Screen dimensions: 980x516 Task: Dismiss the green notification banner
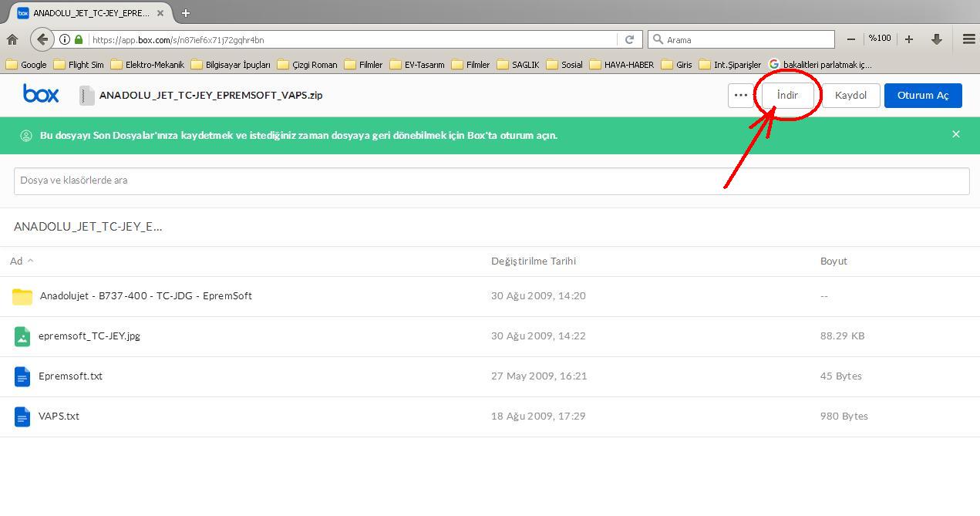(x=955, y=134)
